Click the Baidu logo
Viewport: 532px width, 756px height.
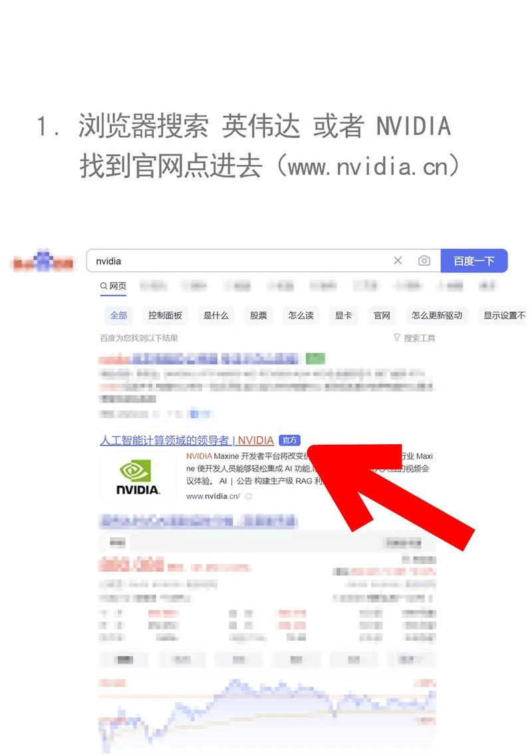43,261
